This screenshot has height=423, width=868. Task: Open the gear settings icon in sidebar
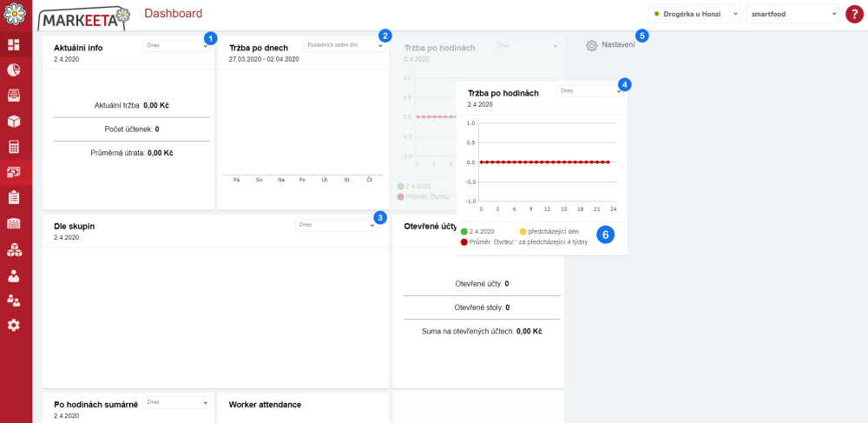(14, 326)
